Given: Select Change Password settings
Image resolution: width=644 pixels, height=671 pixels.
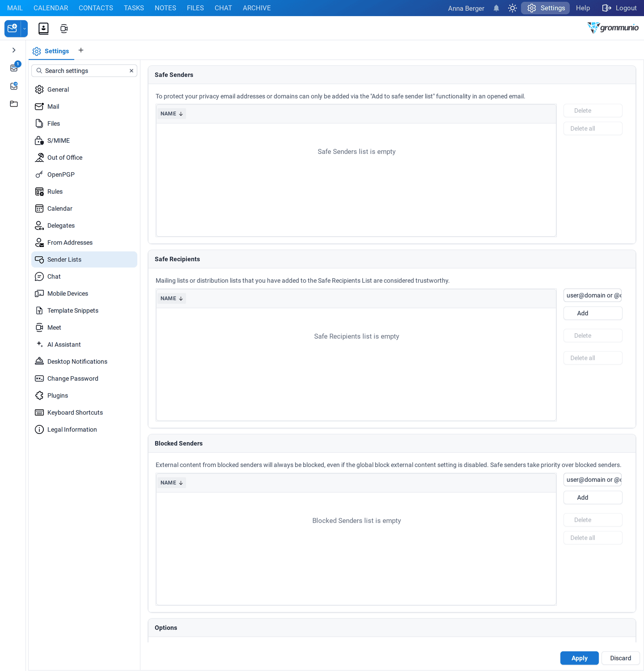Looking at the screenshot, I should (84, 378).
